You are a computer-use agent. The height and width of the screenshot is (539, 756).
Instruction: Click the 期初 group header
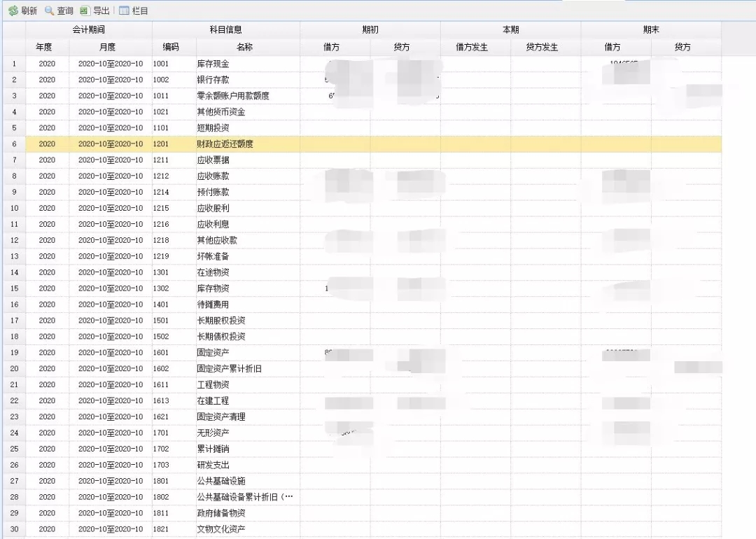click(x=370, y=30)
